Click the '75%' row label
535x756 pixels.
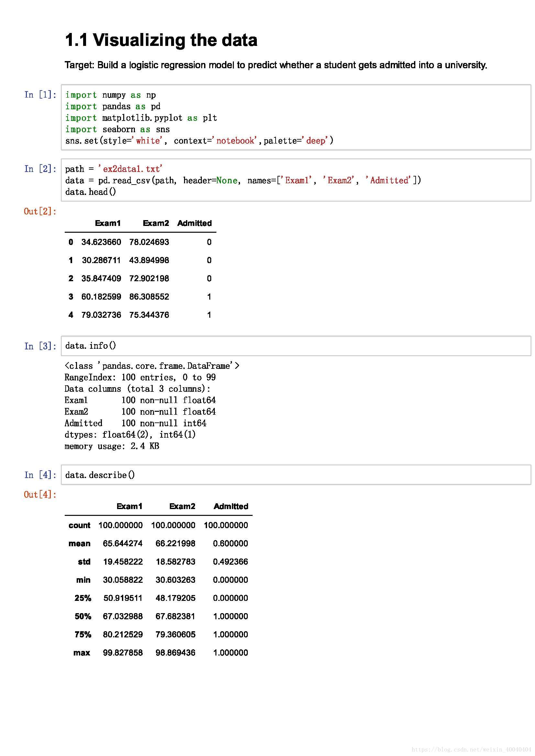pos(83,634)
